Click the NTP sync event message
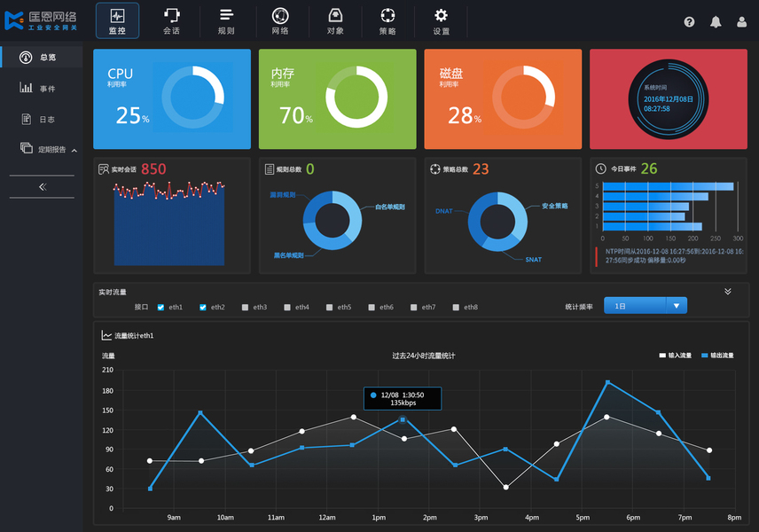The image size is (759, 532). (x=674, y=256)
